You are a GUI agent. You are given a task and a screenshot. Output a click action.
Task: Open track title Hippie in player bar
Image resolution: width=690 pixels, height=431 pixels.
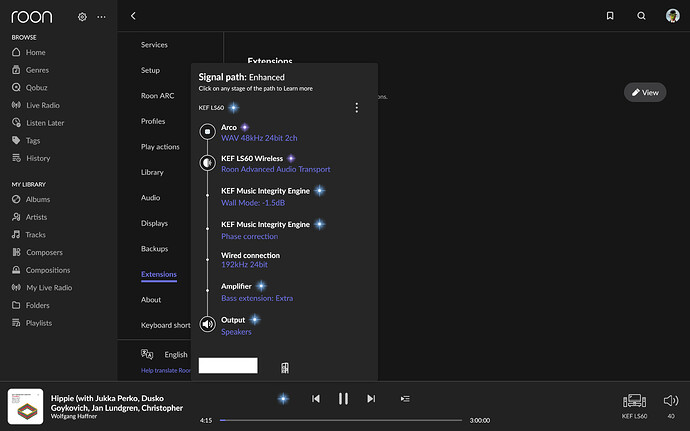click(117, 403)
